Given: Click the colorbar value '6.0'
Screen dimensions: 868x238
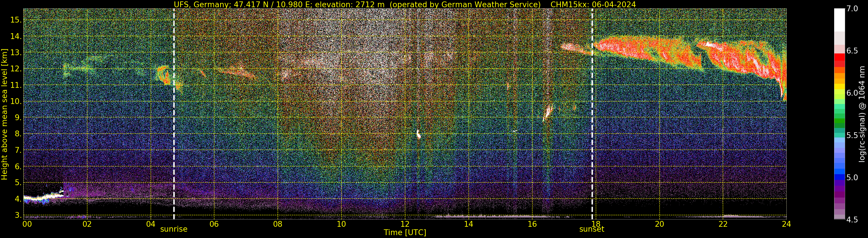Looking at the screenshot, I should tap(852, 93).
